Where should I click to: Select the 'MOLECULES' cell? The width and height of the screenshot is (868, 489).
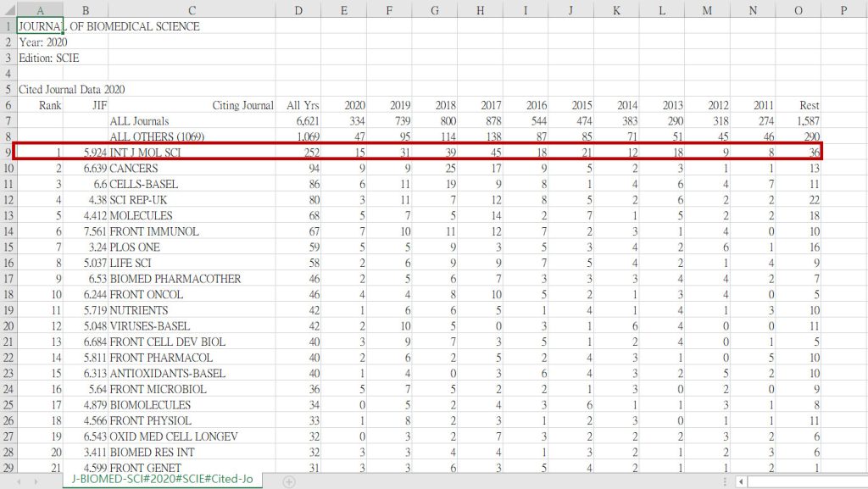(x=192, y=215)
